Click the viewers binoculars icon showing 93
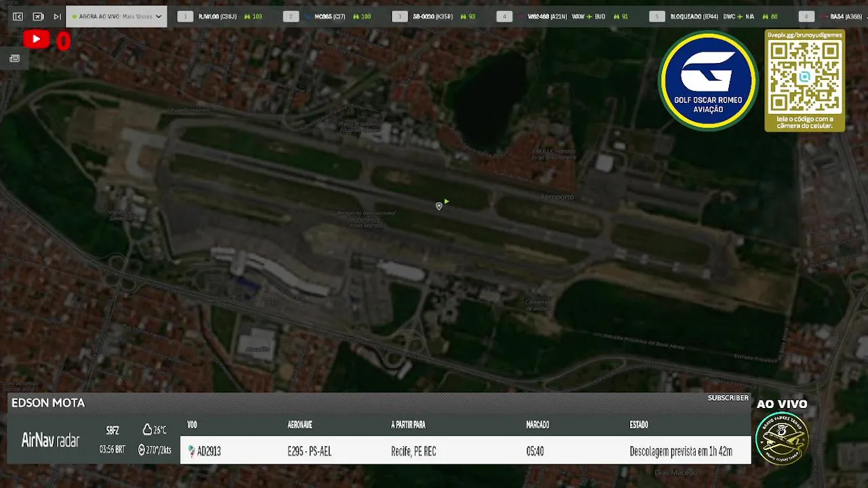 [x=463, y=16]
